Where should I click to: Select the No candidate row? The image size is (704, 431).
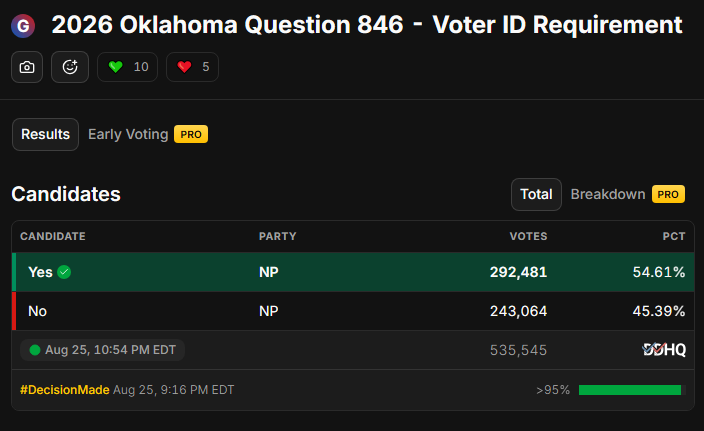[x=353, y=311]
